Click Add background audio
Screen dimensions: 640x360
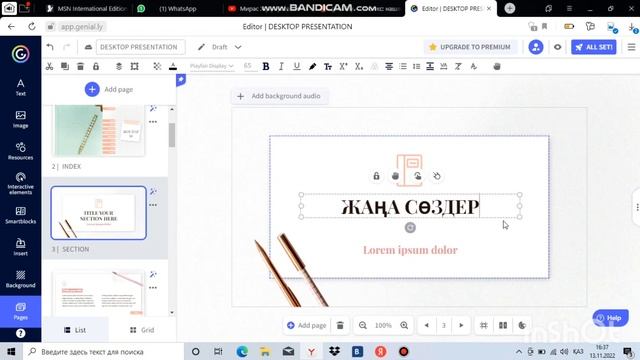point(280,96)
